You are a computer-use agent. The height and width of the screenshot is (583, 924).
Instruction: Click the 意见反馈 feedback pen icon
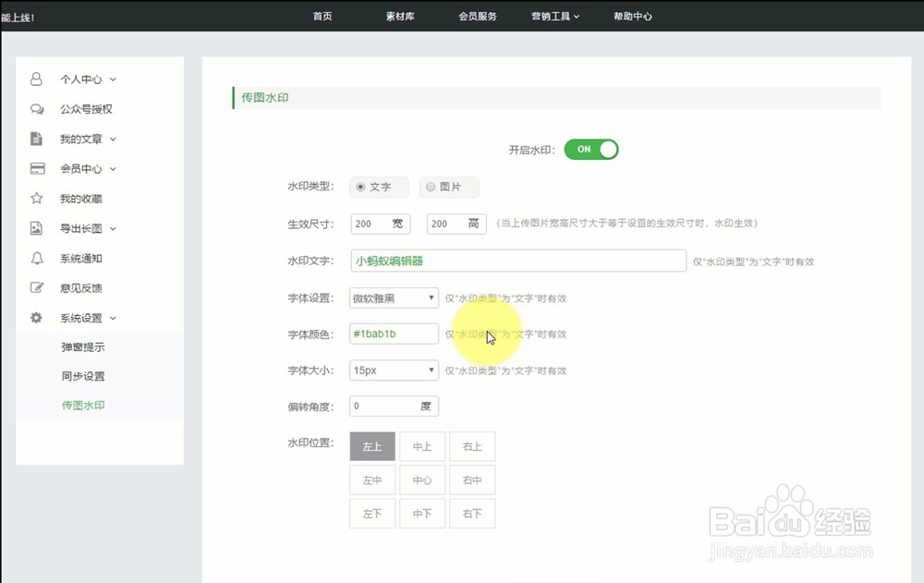[x=36, y=287]
